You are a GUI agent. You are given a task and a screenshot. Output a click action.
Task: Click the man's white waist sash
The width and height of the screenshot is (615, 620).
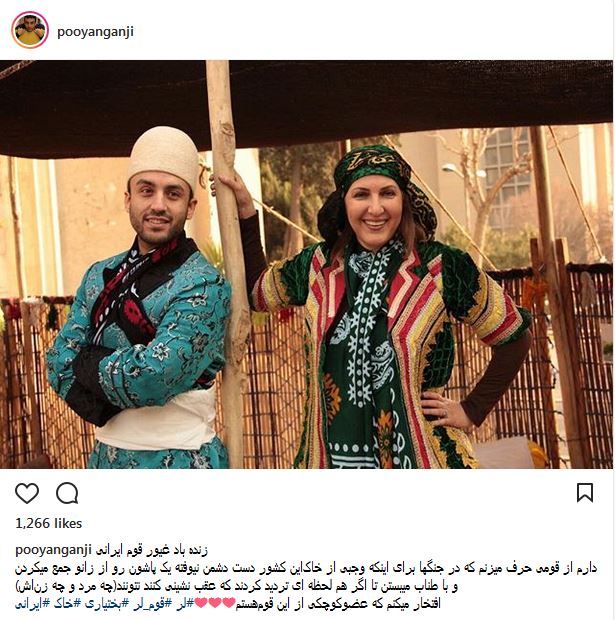[x=156, y=421]
